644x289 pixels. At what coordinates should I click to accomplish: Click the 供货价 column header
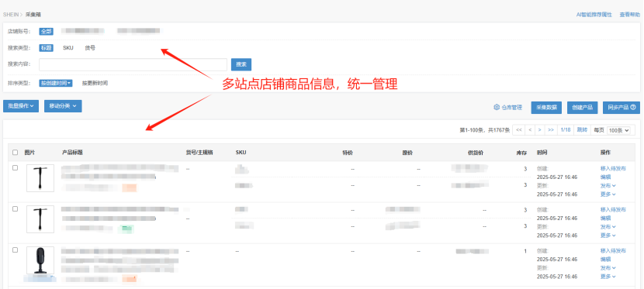pos(476,153)
